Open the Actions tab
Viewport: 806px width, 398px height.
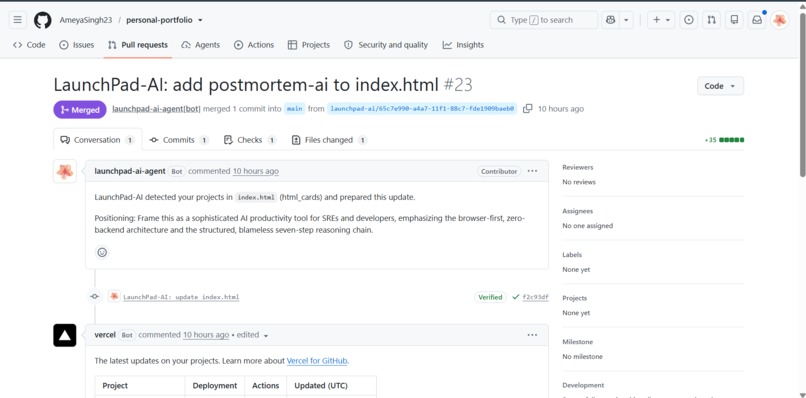click(x=254, y=45)
